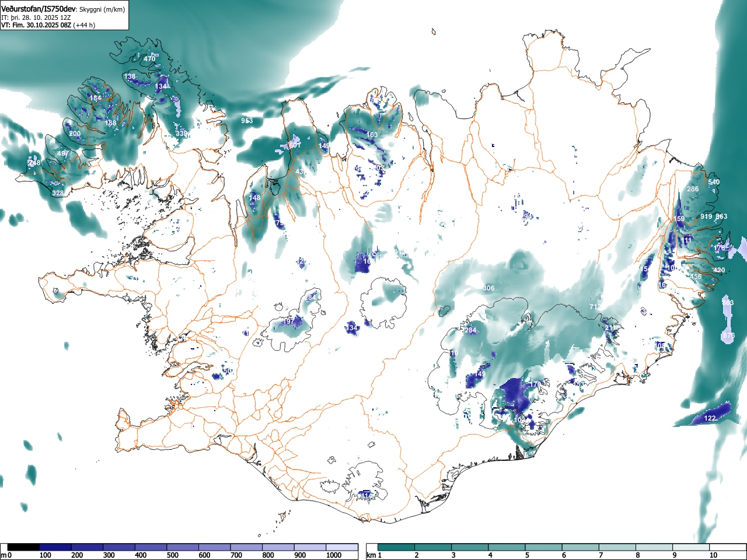This screenshot has height=560, width=747.
Task: Click the 328 visibility value
Action: 58,193
